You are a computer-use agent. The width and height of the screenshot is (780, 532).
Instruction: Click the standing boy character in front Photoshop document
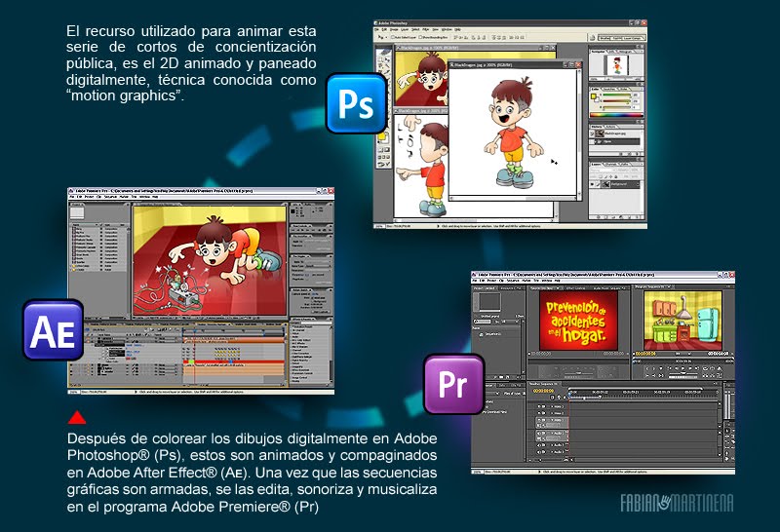(x=513, y=133)
